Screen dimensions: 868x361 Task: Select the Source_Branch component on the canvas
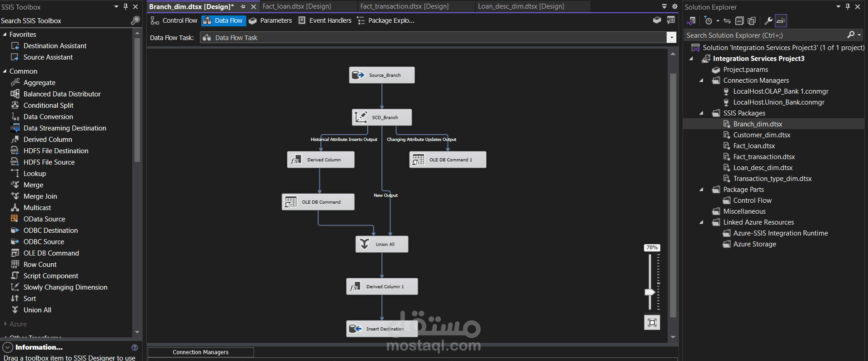click(x=382, y=75)
